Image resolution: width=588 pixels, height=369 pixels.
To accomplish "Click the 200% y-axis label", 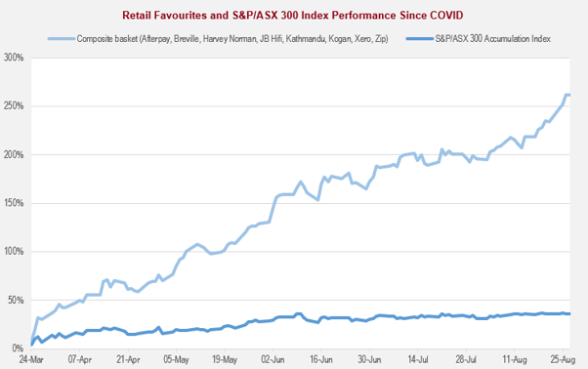I will [x=14, y=154].
